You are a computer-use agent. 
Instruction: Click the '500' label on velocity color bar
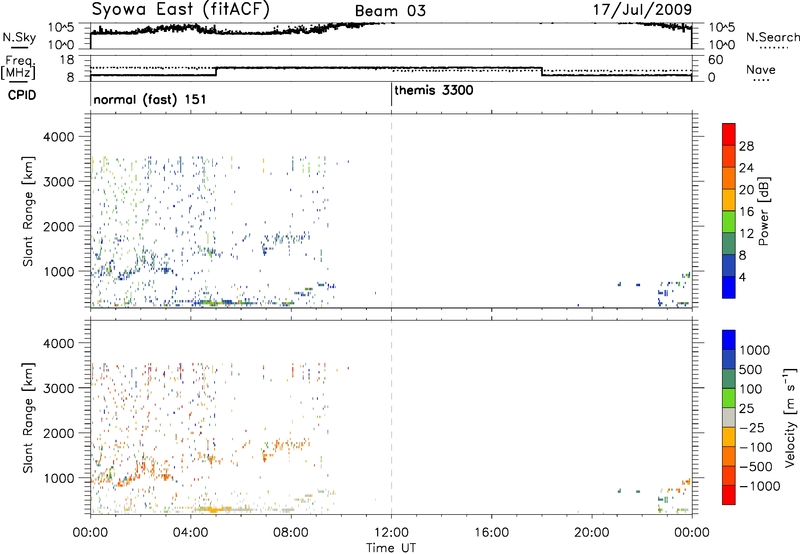point(751,369)
